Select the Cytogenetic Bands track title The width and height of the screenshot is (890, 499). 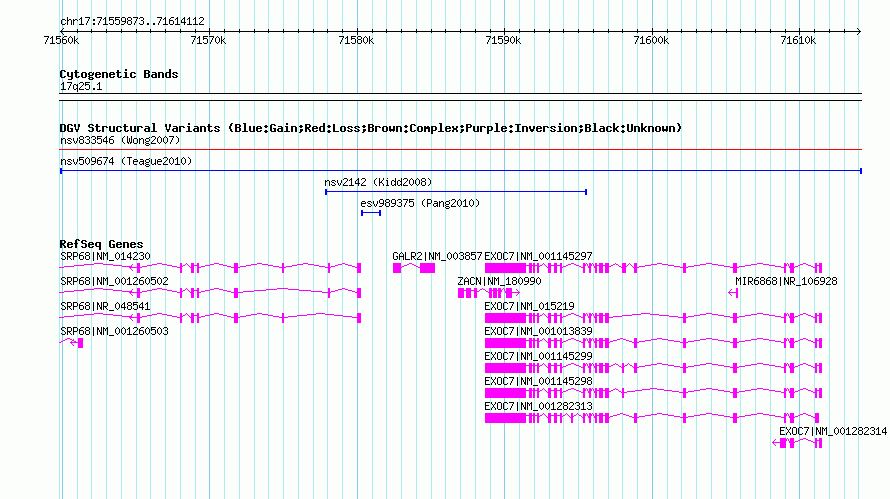click(x=119, y=74)
